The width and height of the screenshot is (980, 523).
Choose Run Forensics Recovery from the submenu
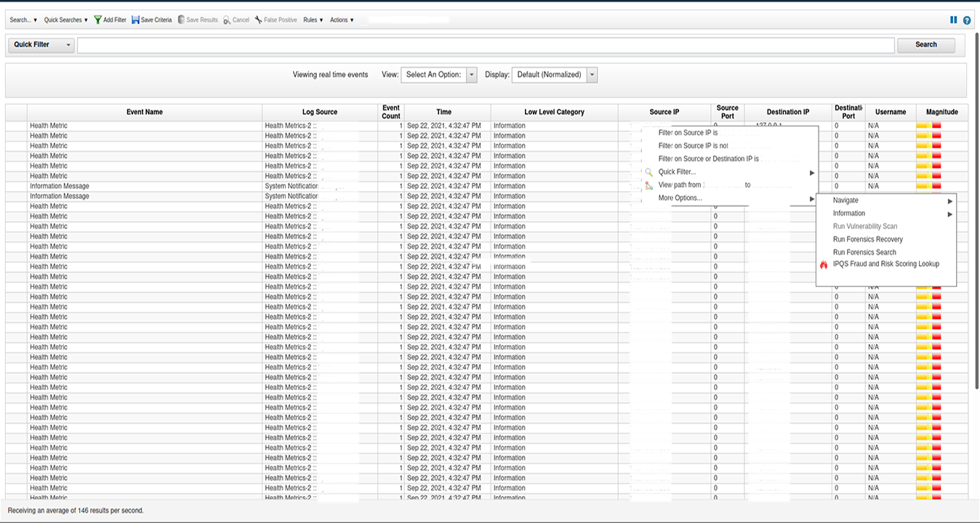click(868, 240)
